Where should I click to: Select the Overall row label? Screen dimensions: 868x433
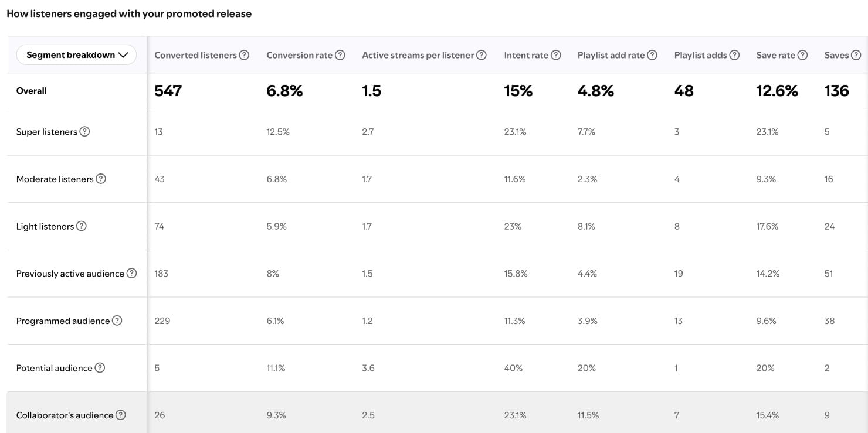click(x=32, y=91)
